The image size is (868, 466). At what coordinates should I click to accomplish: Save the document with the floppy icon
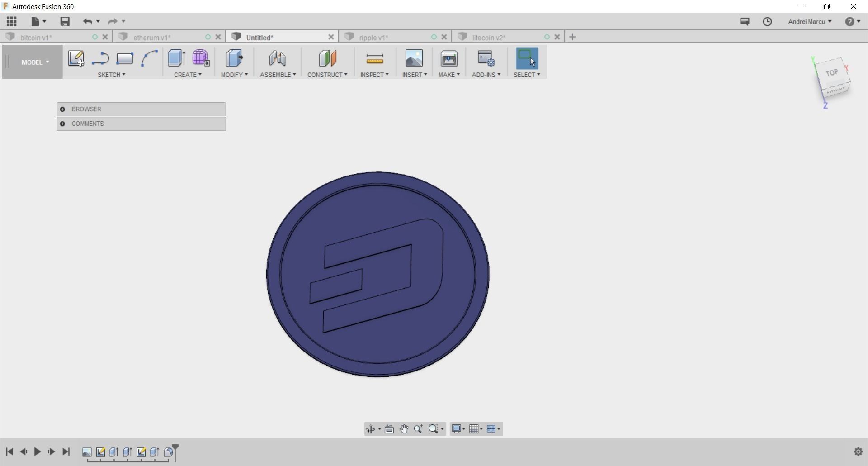point(65,21)
